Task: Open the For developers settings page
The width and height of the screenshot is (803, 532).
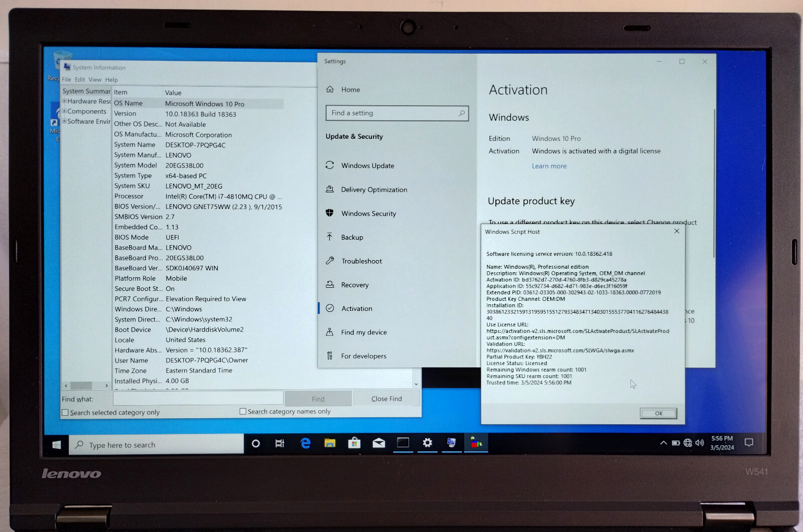Action: coord(363,356)
